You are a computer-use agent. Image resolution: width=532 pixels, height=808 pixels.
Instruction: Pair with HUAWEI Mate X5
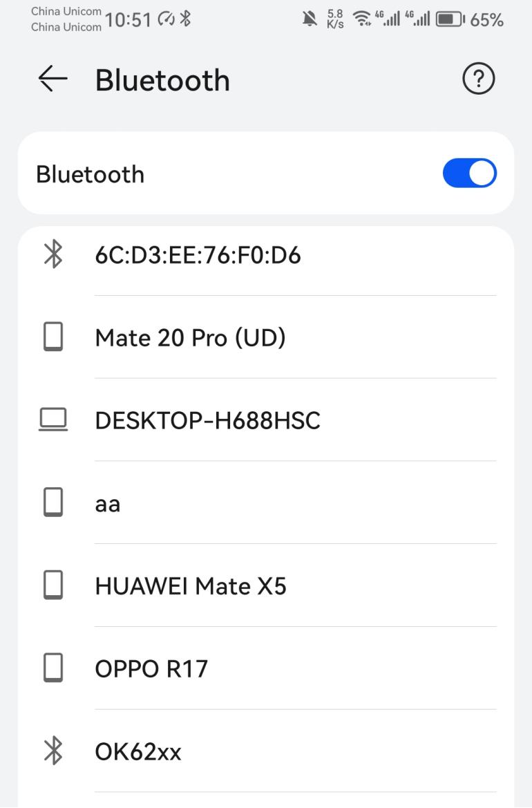click(x=191, y=586)
